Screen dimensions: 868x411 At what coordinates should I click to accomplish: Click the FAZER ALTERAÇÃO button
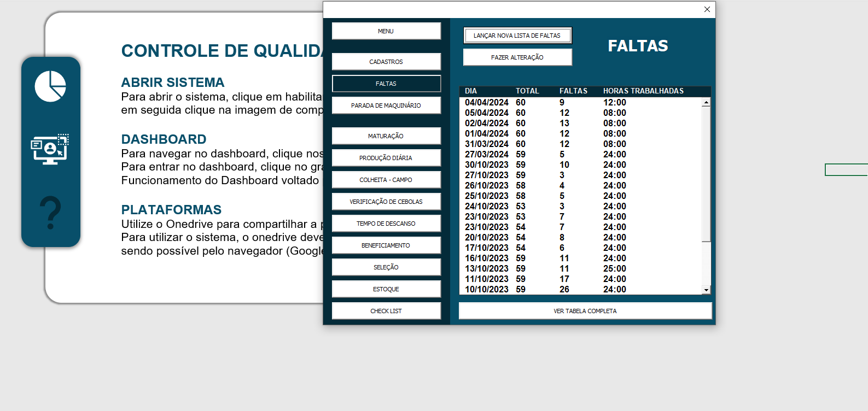click(x=517, y=57)
